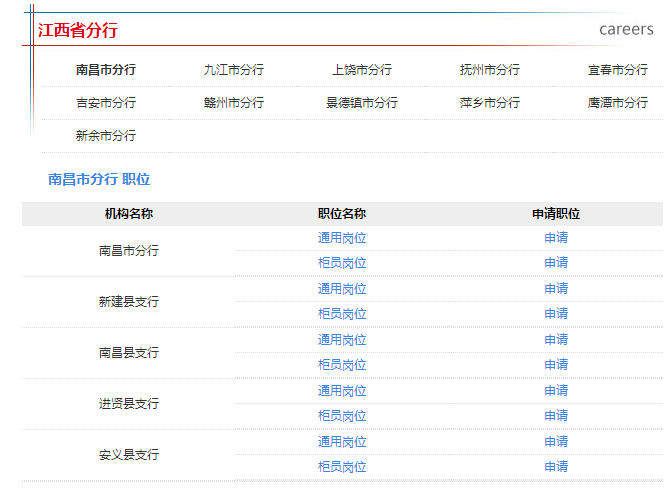This screenshot has height=488, width=664.
Task: Select the 鹰潭市分行 branch
Action: 617,103
